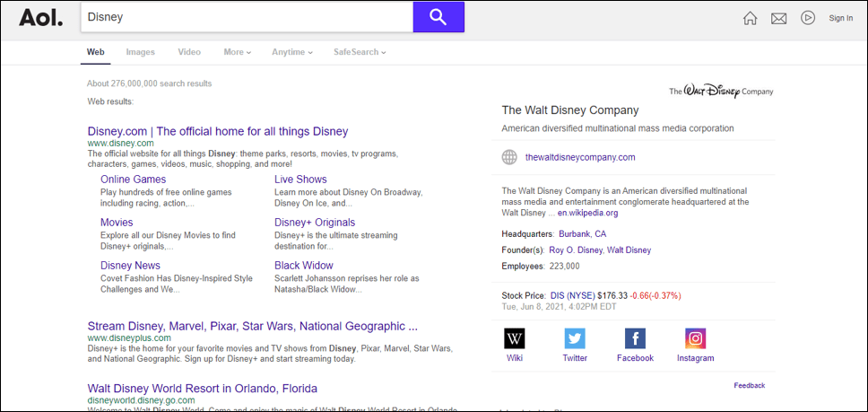Click the Twitter bird icon

click(575, 338)
